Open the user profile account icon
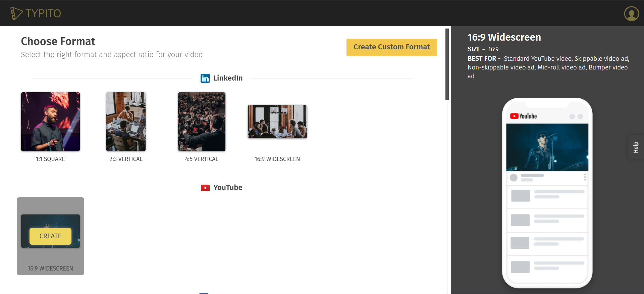The width and height of the screenshot is (644, 294). (631, 14)
